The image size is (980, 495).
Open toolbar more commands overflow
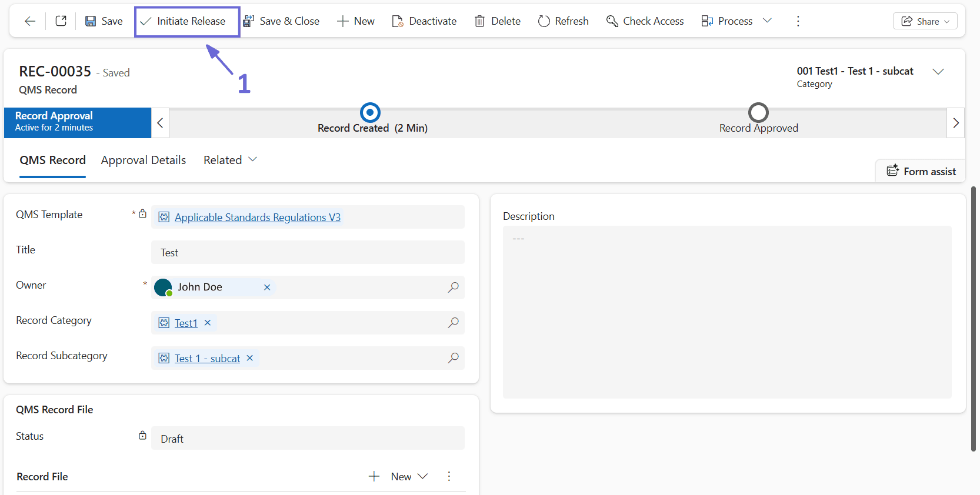tap(798, 21)
